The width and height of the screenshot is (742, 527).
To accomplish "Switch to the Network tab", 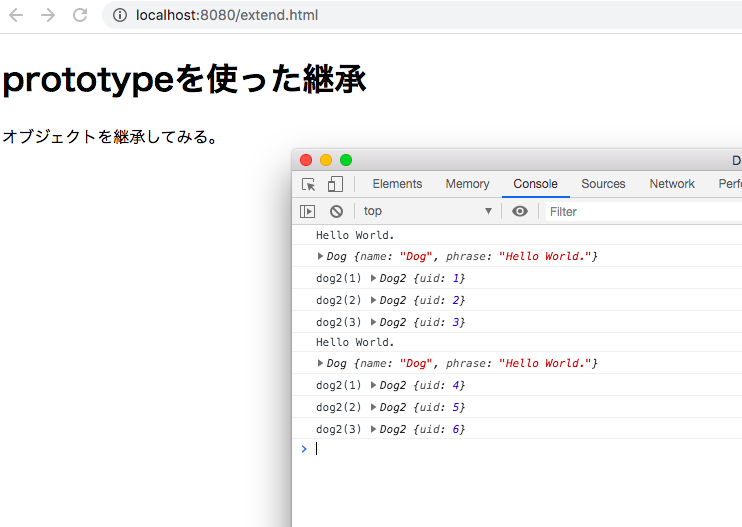I will point(671,184).
